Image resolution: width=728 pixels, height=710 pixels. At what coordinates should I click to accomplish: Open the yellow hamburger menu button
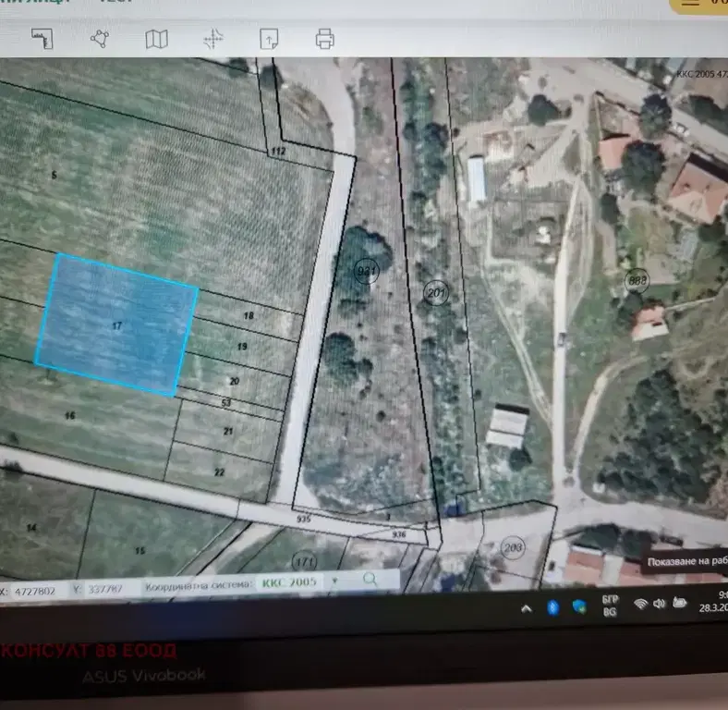coord(699,5)
